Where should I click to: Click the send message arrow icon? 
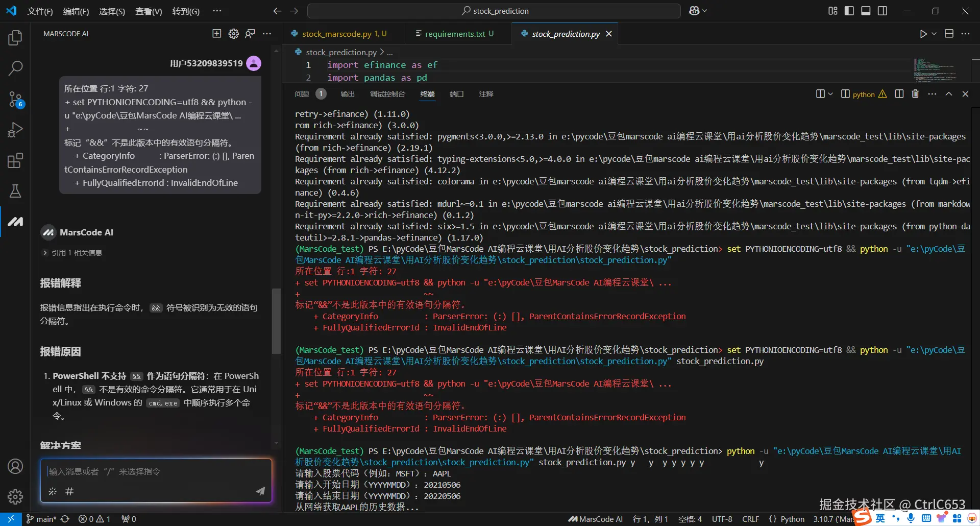point(260,491)
